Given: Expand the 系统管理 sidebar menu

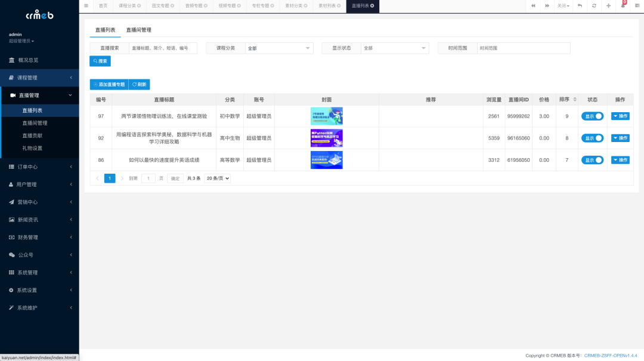Looking at the screenshot, I should click(x=39, y=273).
